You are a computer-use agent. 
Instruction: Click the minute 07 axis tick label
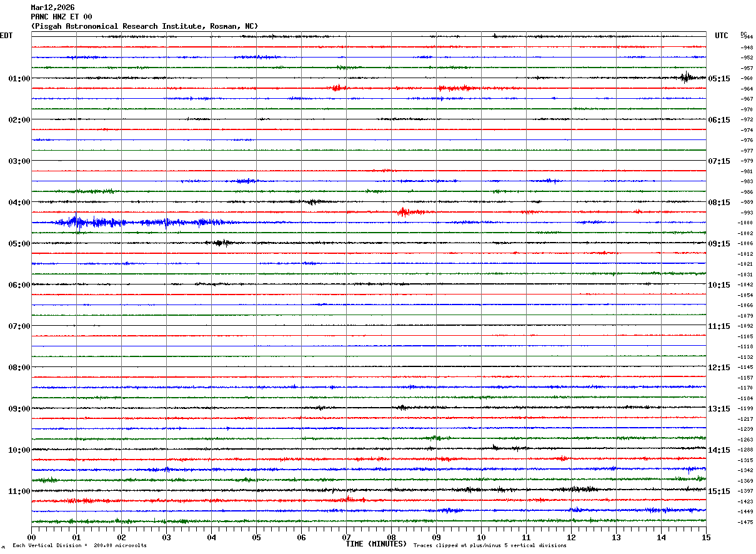pyautogui.click(x=346, y=538)
